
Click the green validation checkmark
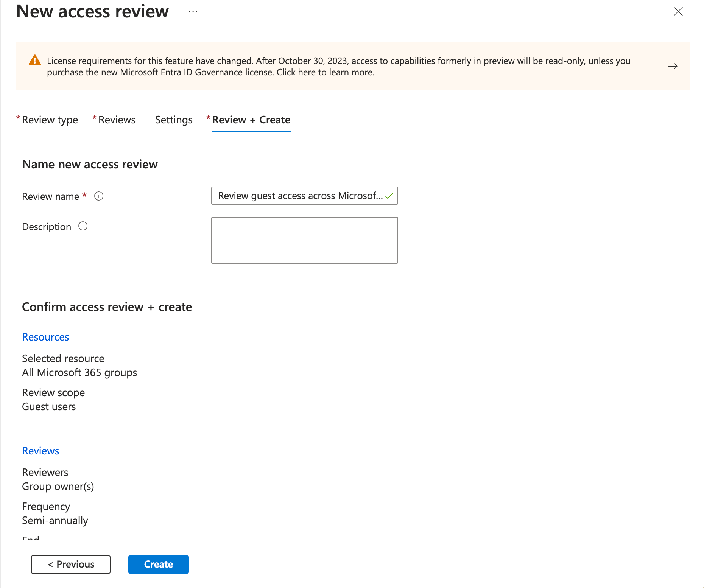pos(389,196)
